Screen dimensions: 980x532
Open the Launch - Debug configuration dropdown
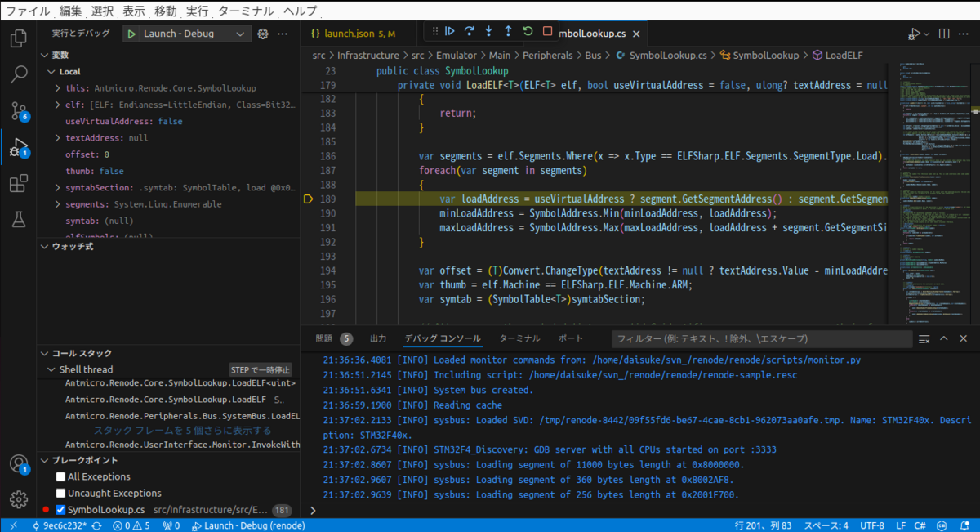point(187,34)
